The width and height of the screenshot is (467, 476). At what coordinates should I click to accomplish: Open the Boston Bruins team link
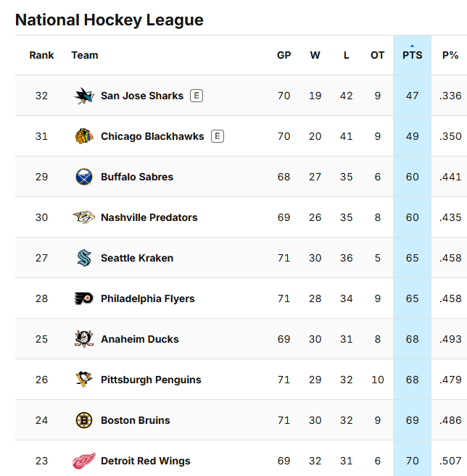[x=136, y=420]
